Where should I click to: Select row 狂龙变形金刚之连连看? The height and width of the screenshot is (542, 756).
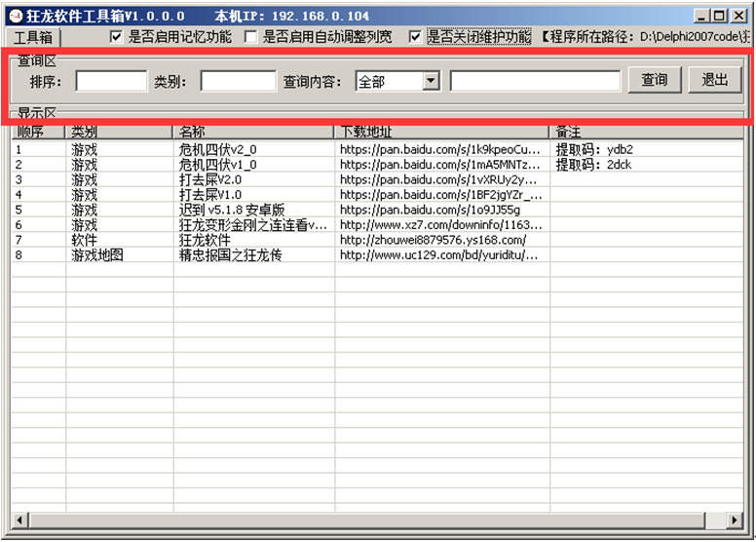378,224
